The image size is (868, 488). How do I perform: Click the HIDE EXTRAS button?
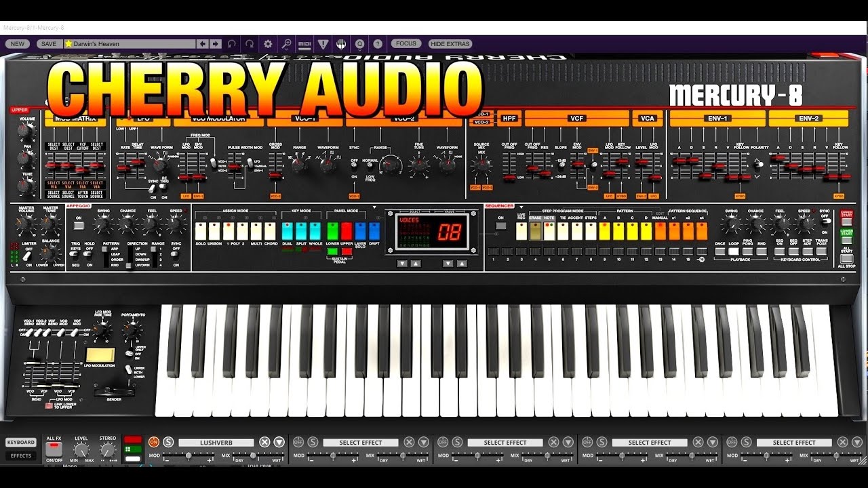point(450,44)
